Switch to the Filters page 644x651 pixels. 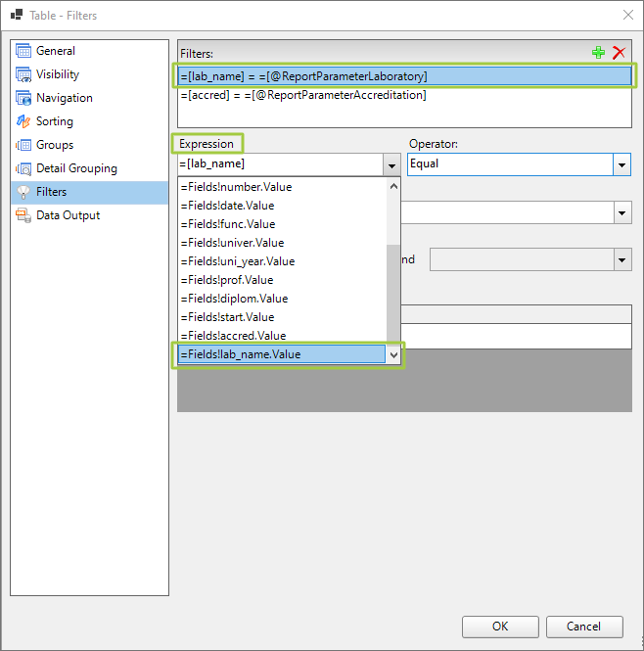coord(51,192)
